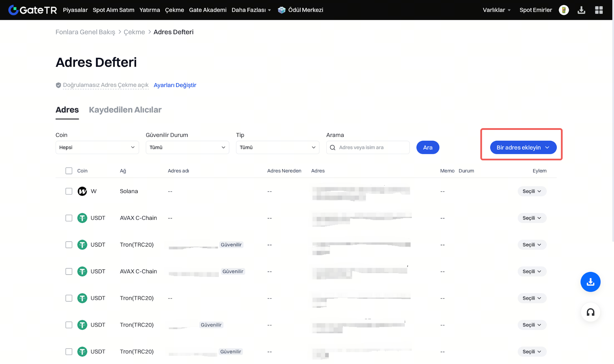614x364 pixels.
Task: Tick the checkbox for W Solana row
Action: click(69, 191)
